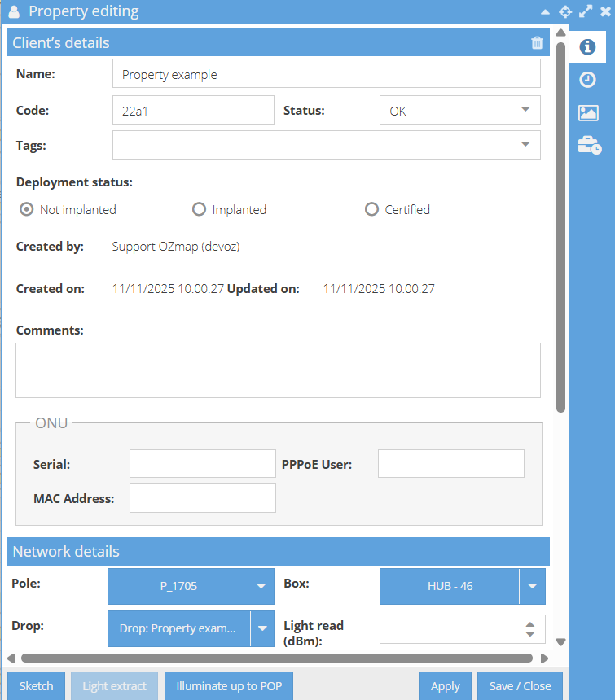Click the horizontal scrollbar thumb
Image resolution: width=615 pixels, height=700 pixels.
277,658
